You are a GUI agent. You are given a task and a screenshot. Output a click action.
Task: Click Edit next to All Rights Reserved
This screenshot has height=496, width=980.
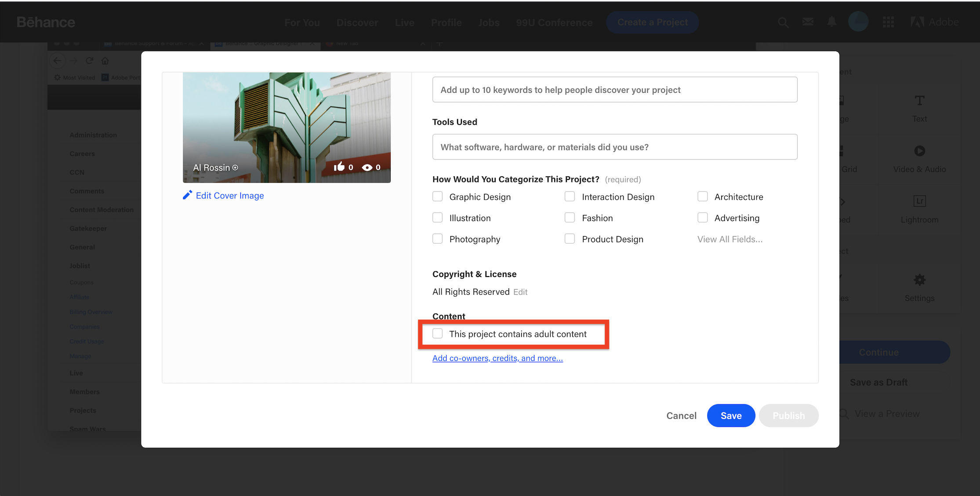click(520, 292)
